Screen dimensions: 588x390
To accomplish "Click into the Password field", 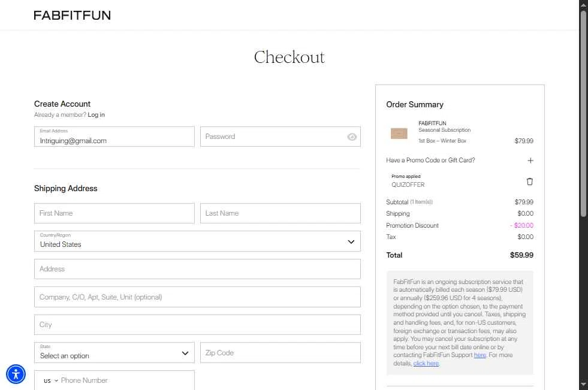I will coord(273,137).
